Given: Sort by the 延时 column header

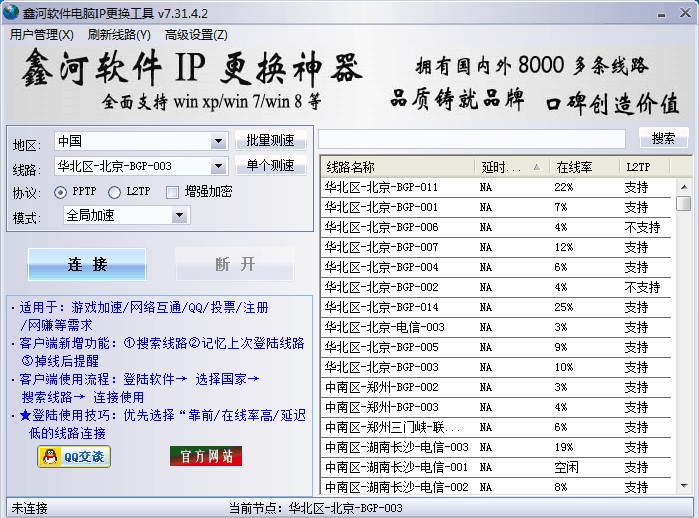Looking at the screenshot, I should 512,167.
